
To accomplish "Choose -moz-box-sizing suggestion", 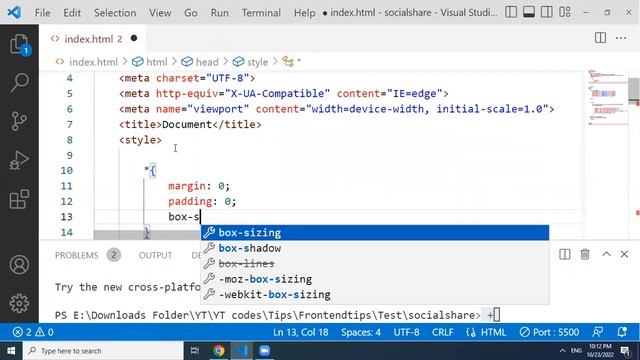I will pos(375,279).
